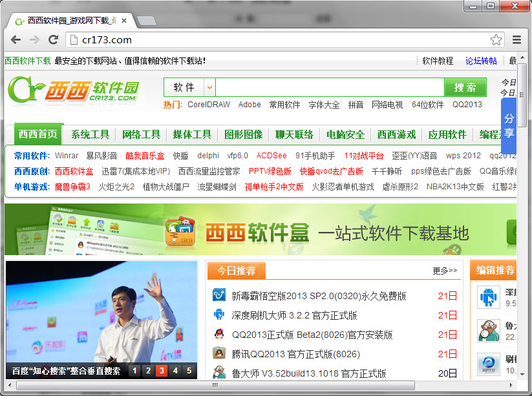This screenshot has height=396, width=532.
Task: Open the 图形图像 nav tab
Action: pos(243,134)
